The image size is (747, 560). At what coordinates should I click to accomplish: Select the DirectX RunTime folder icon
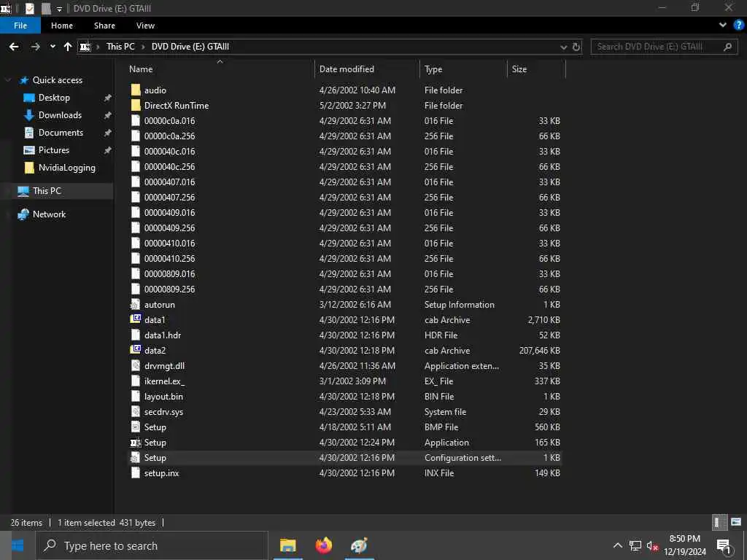(136, 105)
